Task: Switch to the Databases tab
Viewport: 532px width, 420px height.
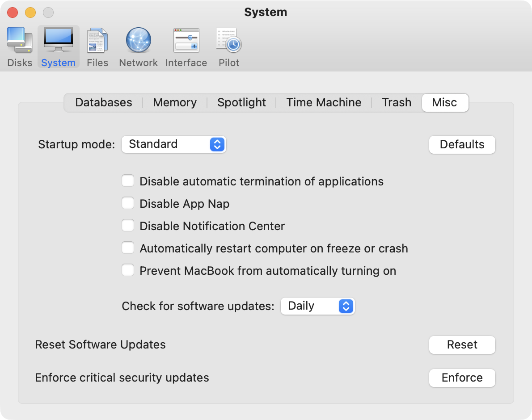Action: [104, 103]
